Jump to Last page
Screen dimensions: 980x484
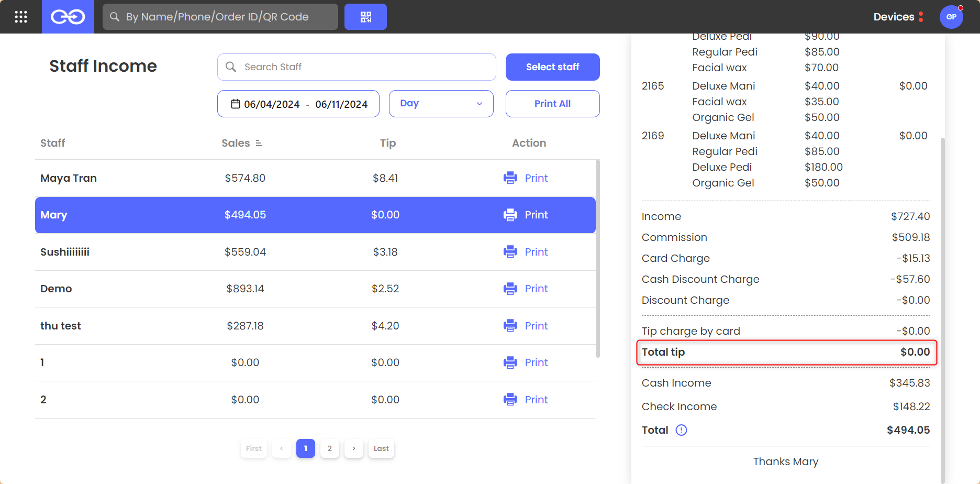(x=381, y=448)
